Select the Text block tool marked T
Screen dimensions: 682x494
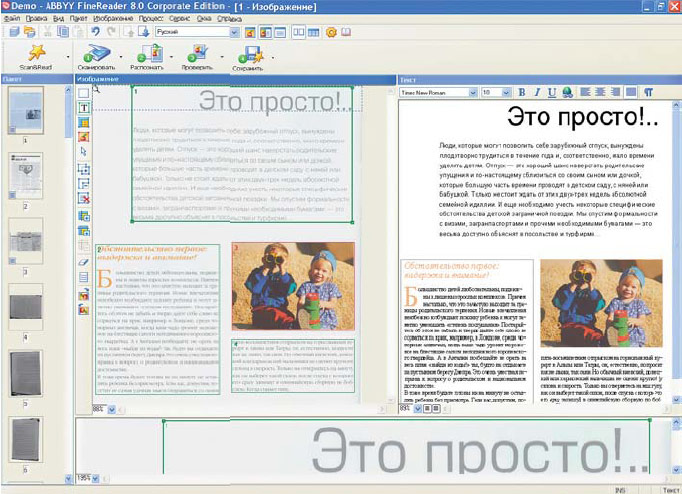point(84,108)
